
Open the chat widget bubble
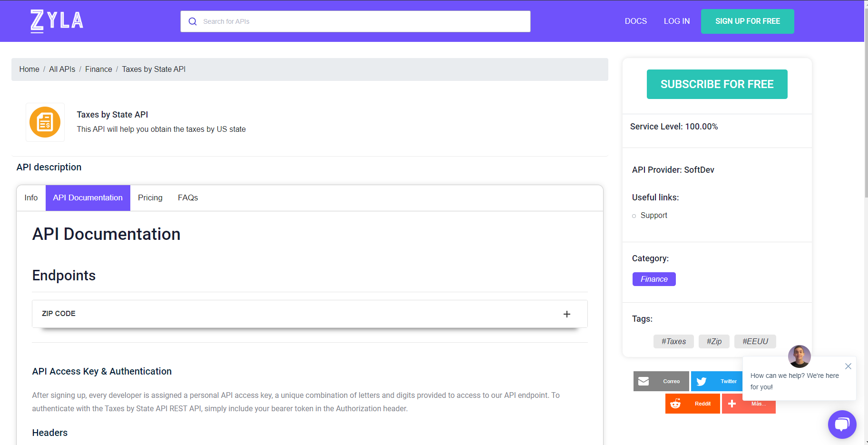[842, 424]
